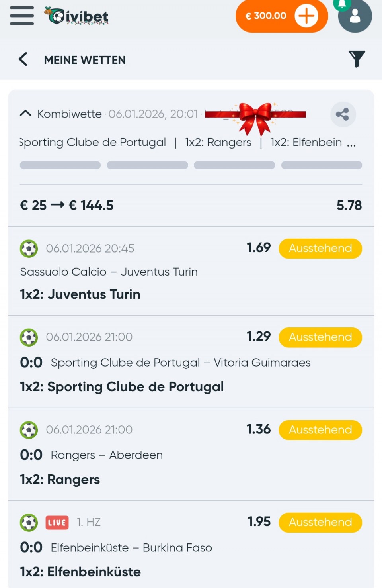Tap the € 300.00 balance button
Screen dimensions: 382x588
(x=265, y=16)
